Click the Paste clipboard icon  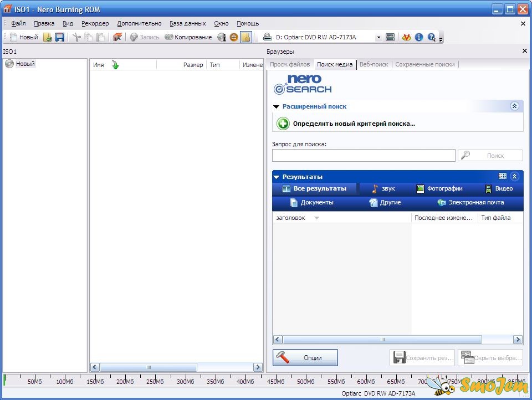click(100, 37)
